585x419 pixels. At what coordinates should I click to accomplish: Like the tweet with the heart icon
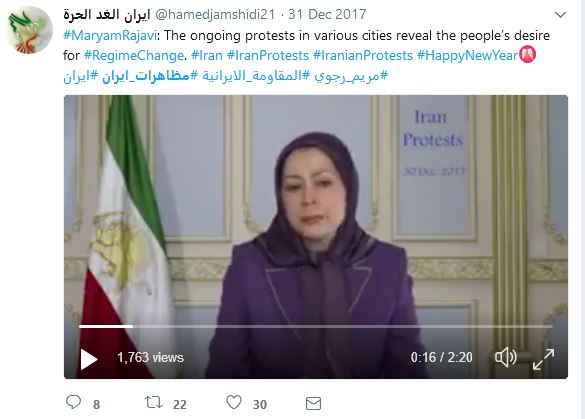(x=234, y=402)
